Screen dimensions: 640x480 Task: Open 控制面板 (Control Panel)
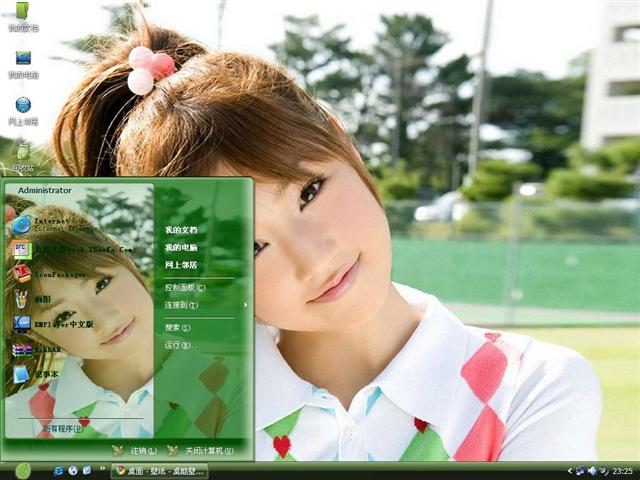pyautogui.click(x=185, y=287)
